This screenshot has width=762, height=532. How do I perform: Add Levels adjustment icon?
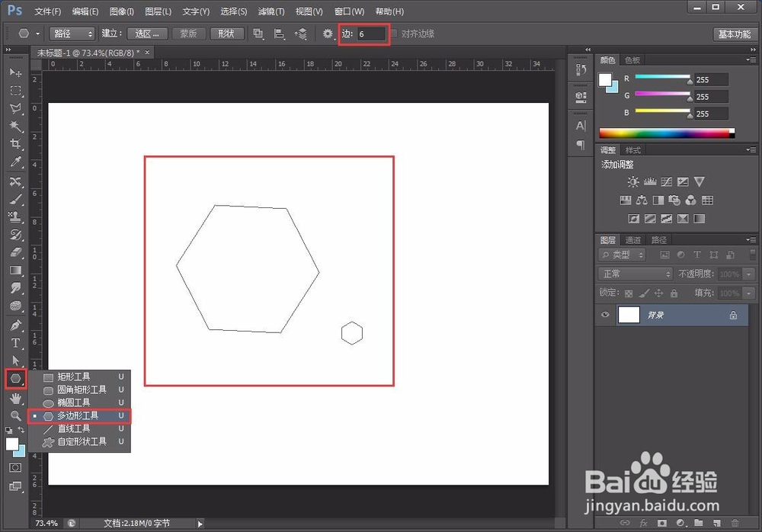650,182
